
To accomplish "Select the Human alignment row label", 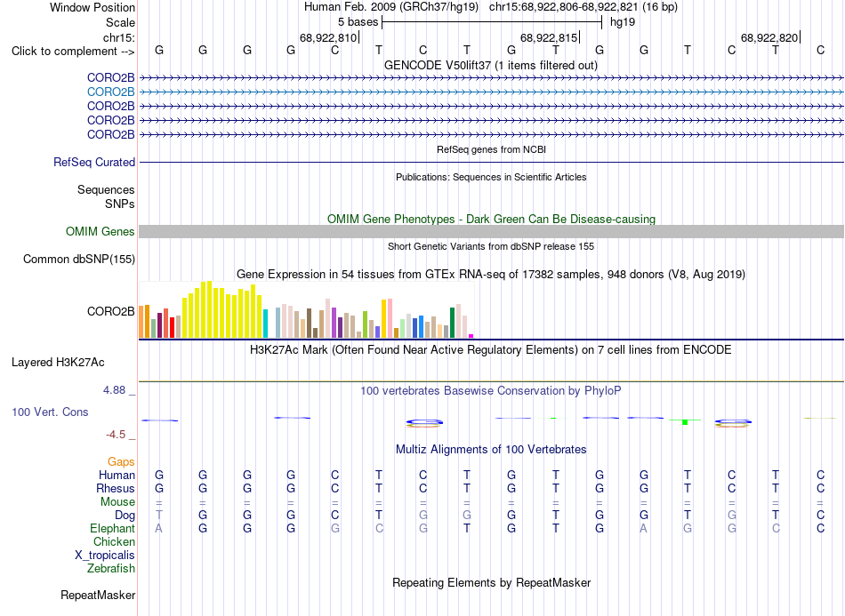I will click(x=117, y=475).
